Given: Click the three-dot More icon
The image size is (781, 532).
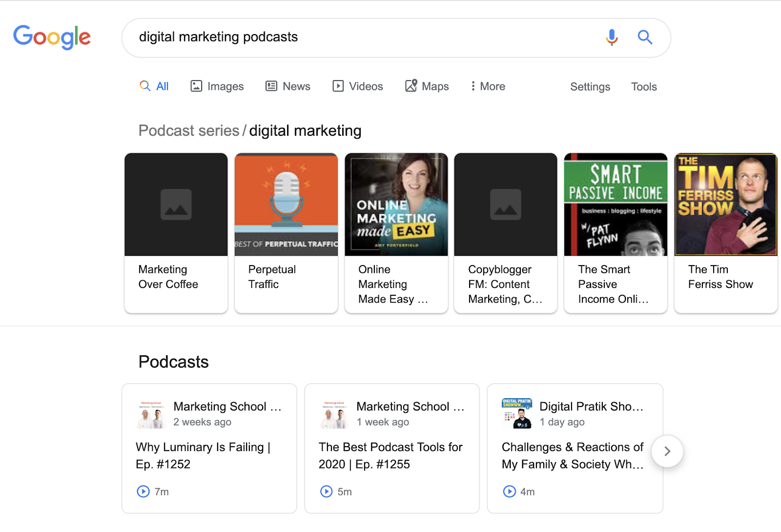Looking at the screenshot, I should 473,86.
